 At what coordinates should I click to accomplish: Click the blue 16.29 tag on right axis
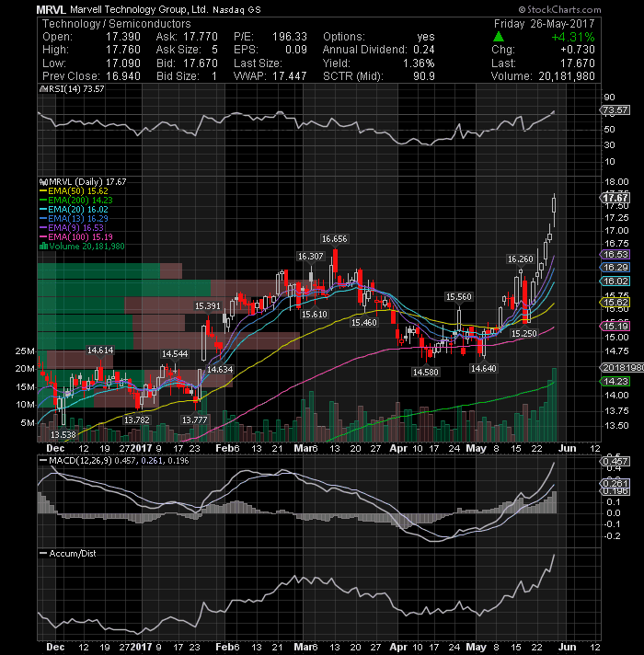(x=615, y=268)
